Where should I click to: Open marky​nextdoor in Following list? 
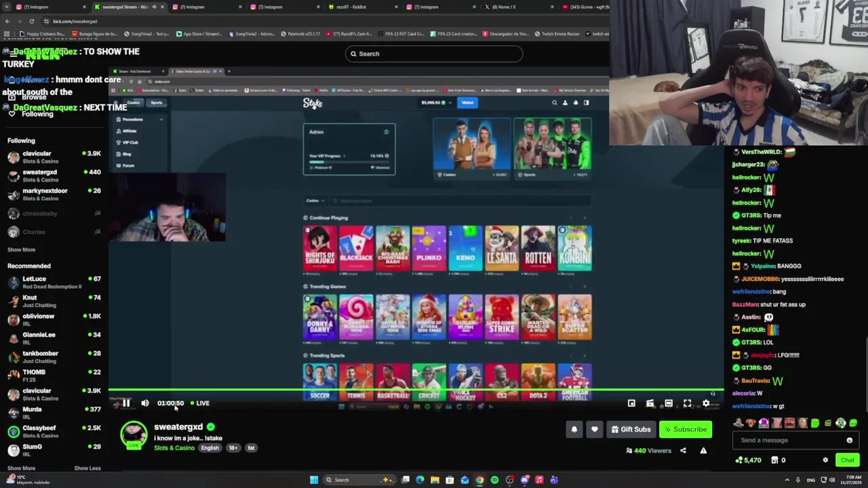(x=54, y=195)
